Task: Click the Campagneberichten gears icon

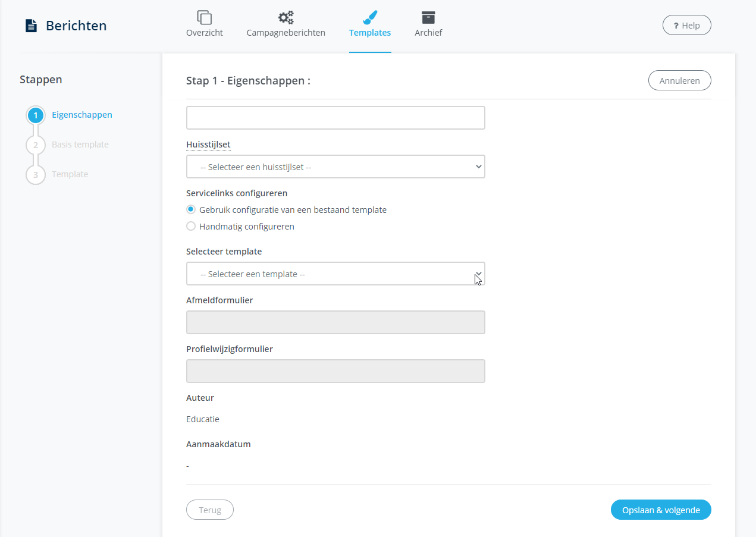Action: (286, 17)
